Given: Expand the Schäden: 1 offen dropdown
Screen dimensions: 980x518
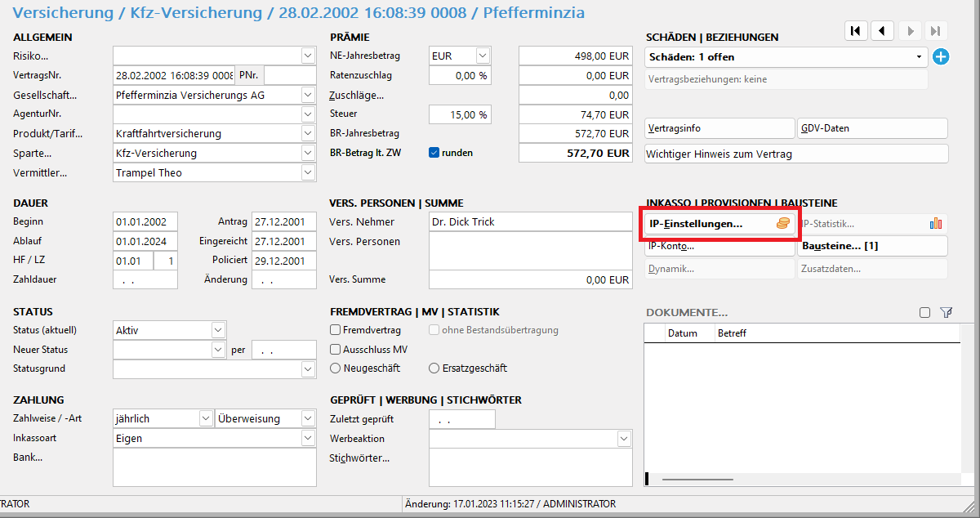Looking at the screenshot, I should pos(920,57).
